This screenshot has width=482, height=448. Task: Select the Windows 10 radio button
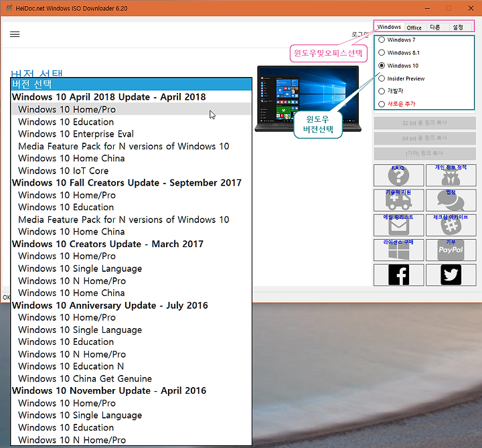[x=382, y=66]
